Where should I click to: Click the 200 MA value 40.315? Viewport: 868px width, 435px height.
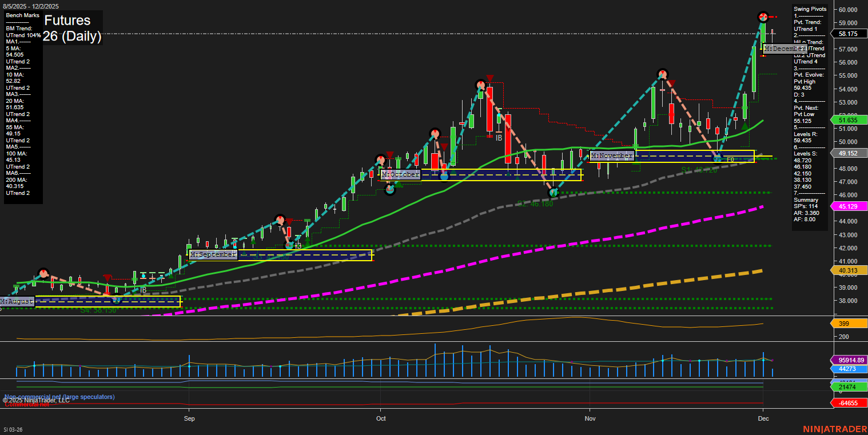coord(14,186)
